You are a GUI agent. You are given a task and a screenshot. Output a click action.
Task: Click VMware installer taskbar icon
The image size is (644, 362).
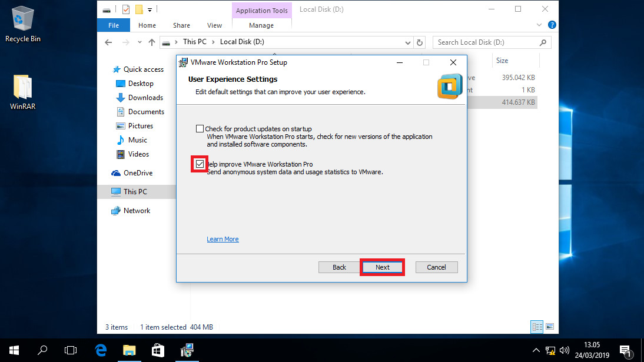click(x=187, y=350)
